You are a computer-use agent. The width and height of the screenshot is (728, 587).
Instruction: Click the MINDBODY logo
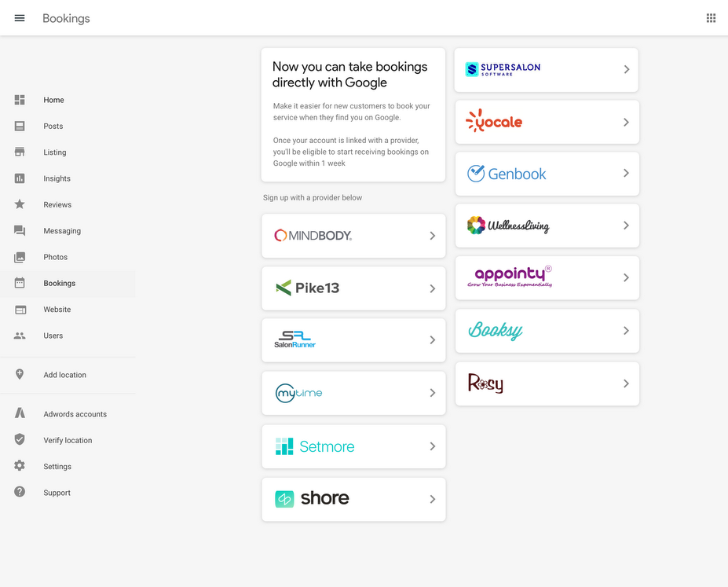coord(313,236)
